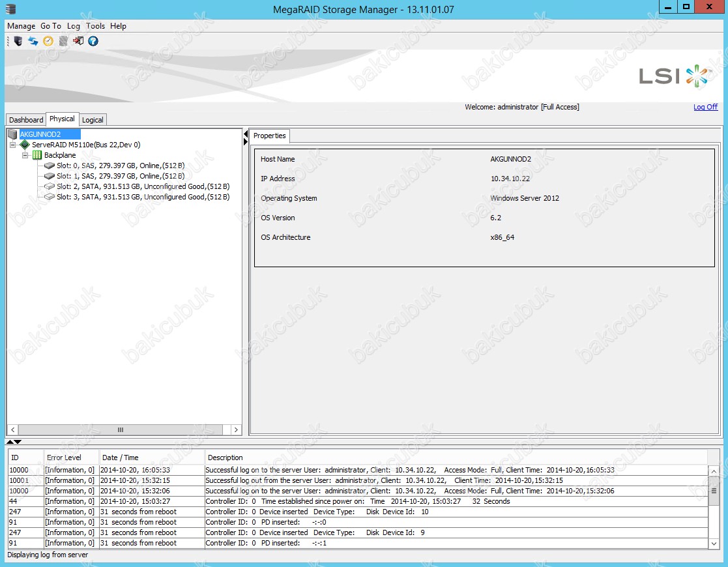Click the Error Level column header

[x=72, y=458]
